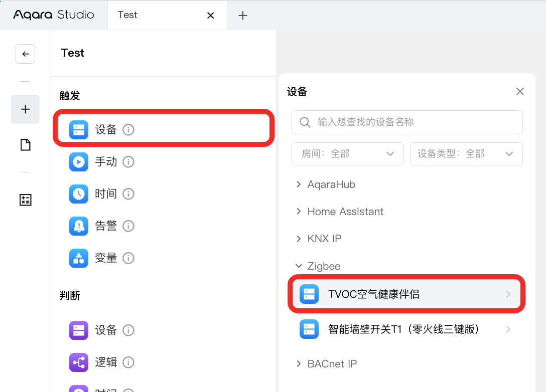
Task: Select the 时间 time trigger icon
Action: (79, 193)
